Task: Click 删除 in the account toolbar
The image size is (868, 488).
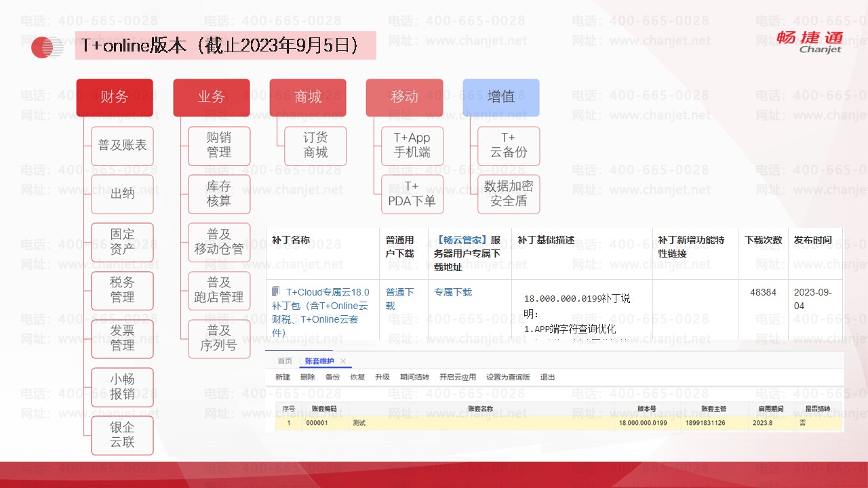Action: click(x=307, y=378)
